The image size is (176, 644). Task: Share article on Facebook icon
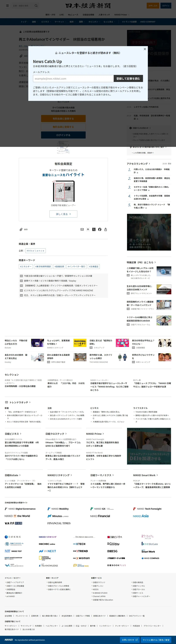[x=100, y=229]
